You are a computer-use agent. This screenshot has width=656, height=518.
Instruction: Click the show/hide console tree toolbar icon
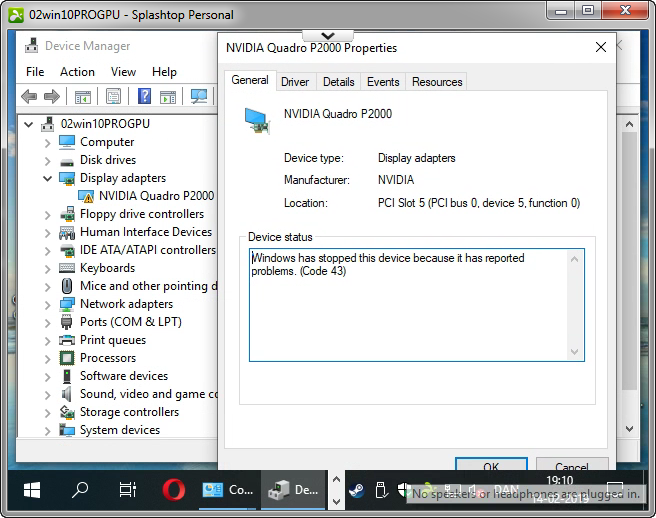82,97
